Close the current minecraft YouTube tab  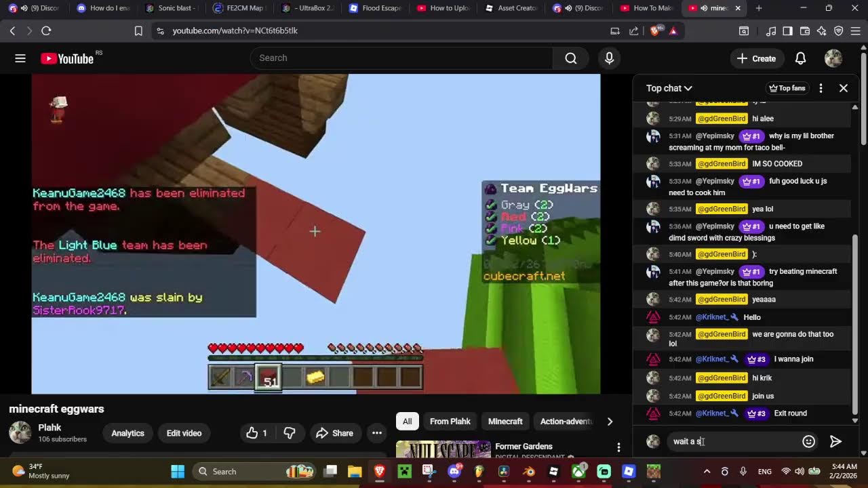point(738,8)
